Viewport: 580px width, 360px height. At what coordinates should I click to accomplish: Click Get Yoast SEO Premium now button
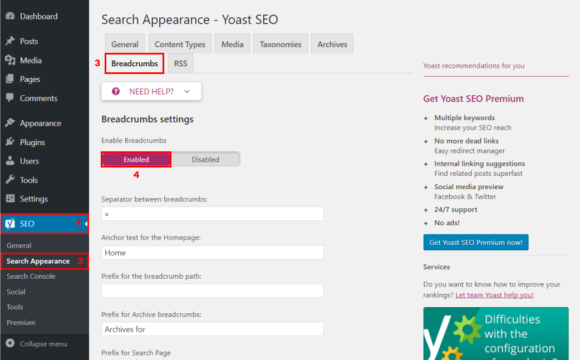click(x=476, y=242)
